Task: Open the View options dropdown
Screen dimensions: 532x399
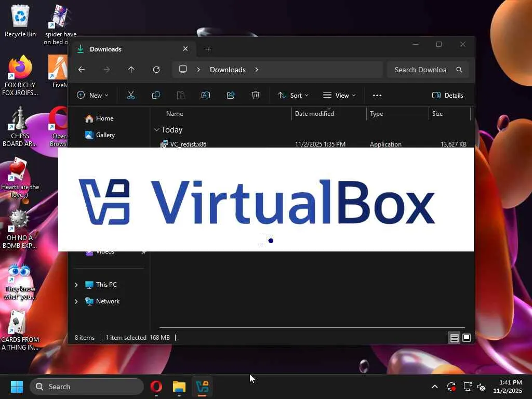Action: coord(339,96)
